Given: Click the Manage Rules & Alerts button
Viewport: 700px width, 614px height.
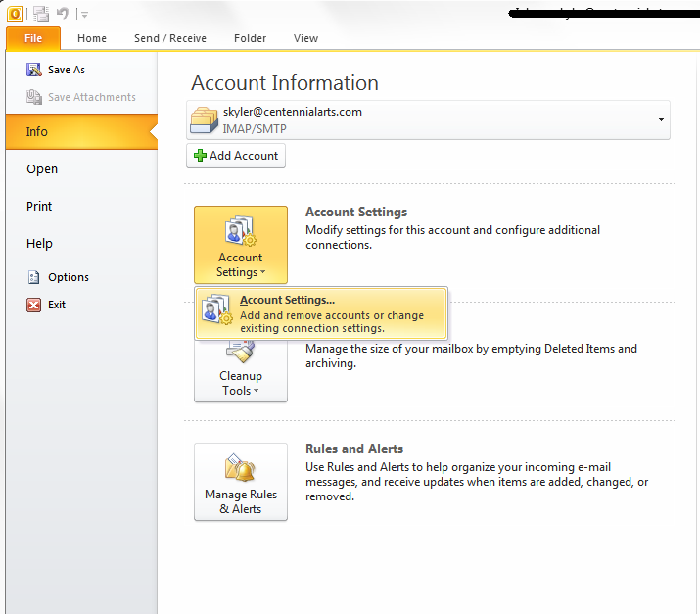Looking at the screenshot, I should pos(241,482).
